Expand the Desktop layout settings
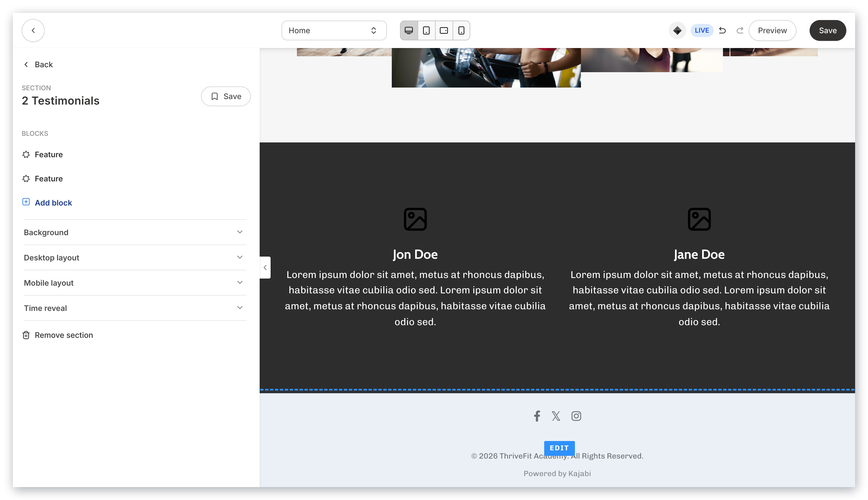This screenshot has height=500, width=868. [x=135, y=258]
